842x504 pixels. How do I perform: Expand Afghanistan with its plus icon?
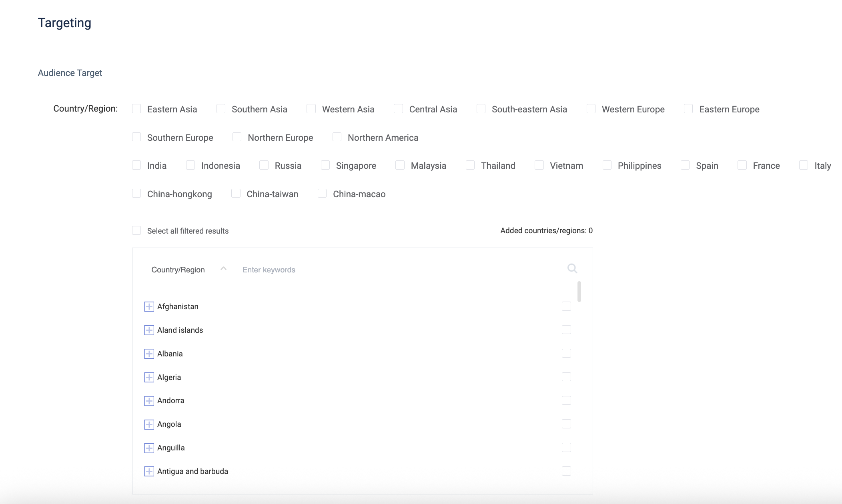(x=149, y=307)
